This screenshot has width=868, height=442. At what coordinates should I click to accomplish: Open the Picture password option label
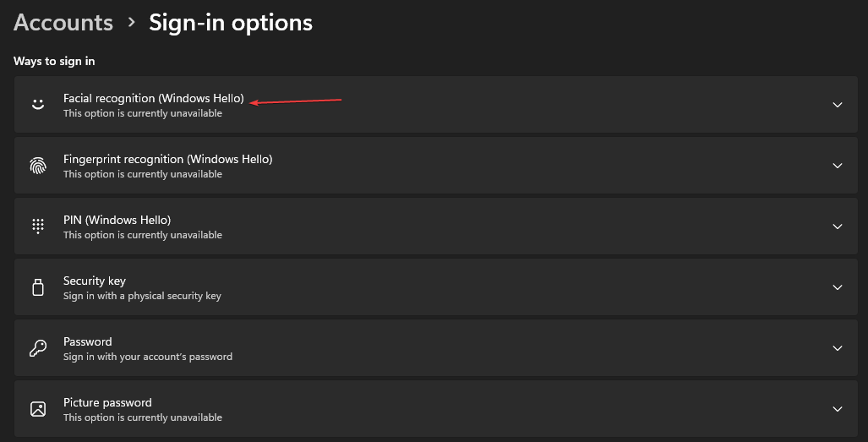pyautogui.click(x=107, y=402)
